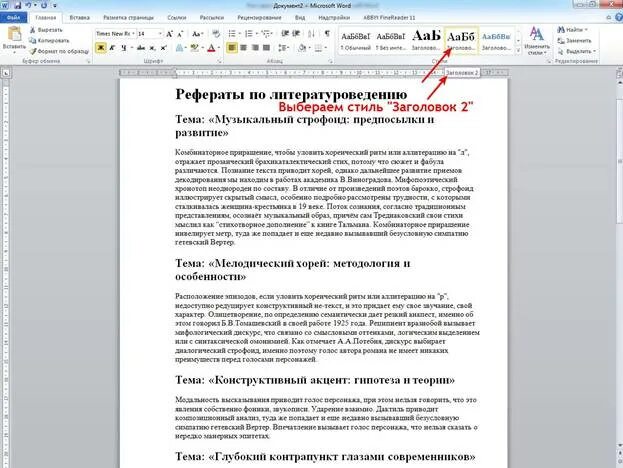
Task: Open Шрифт dialog launcher
Action: pos(219,61)
